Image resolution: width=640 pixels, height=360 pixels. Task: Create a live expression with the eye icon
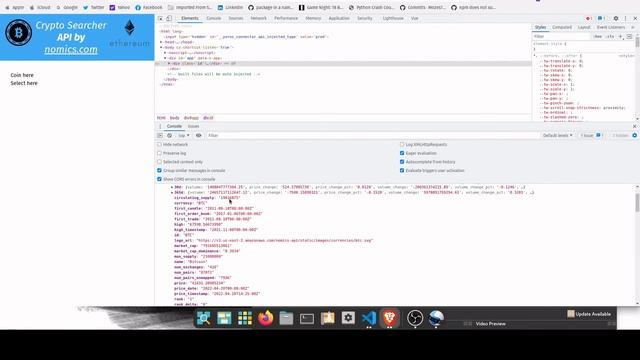198,136
